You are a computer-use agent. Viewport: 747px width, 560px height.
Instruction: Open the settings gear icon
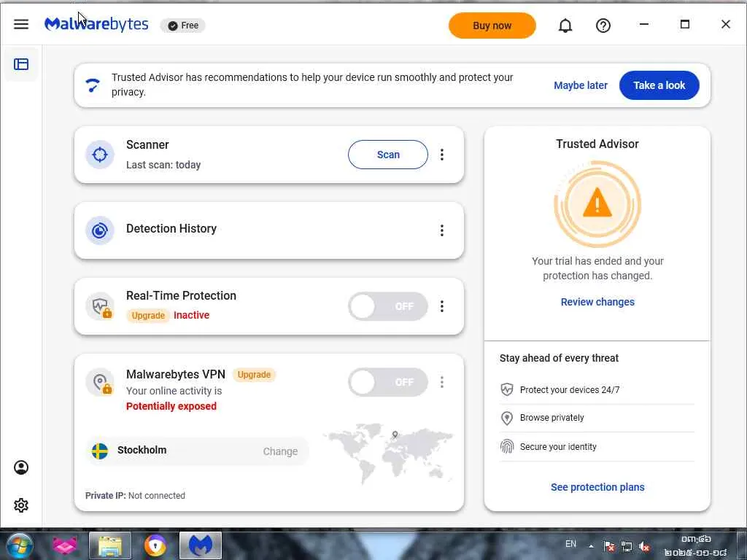pyautogui.click(x=21, y=505)
